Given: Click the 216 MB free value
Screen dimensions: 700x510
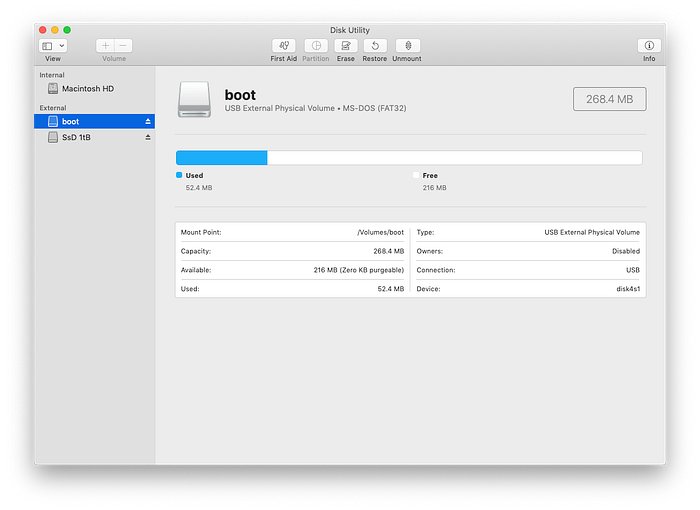Looking at the screenshot, I should tap(434, 188).
